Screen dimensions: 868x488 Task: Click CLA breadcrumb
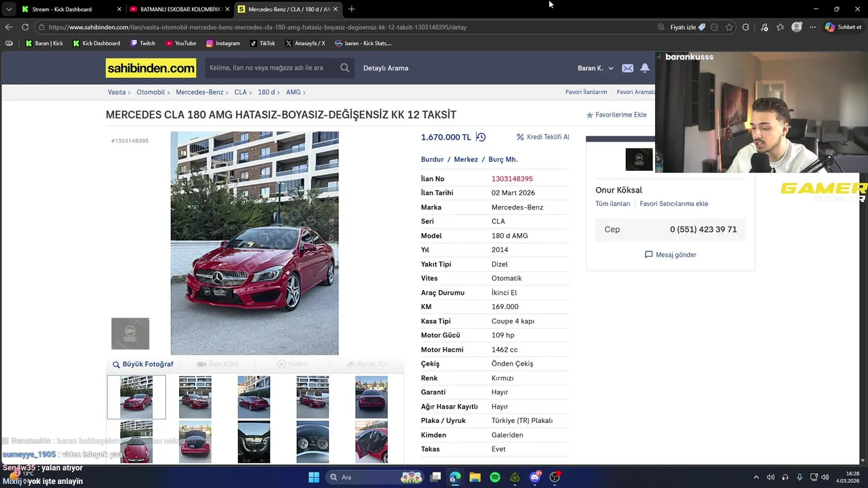(x=240, y=92)
